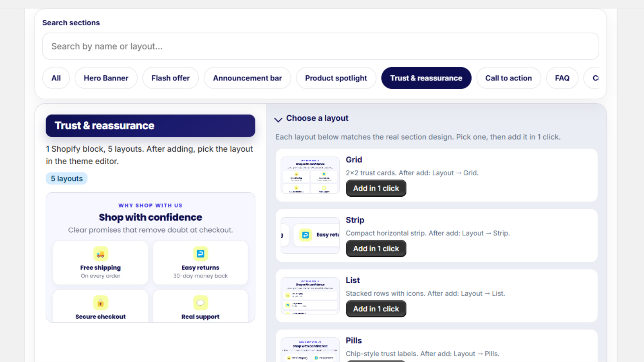Click the Strip layout title
This screenshot has height=362, width=644.
(x=355, y=220)
